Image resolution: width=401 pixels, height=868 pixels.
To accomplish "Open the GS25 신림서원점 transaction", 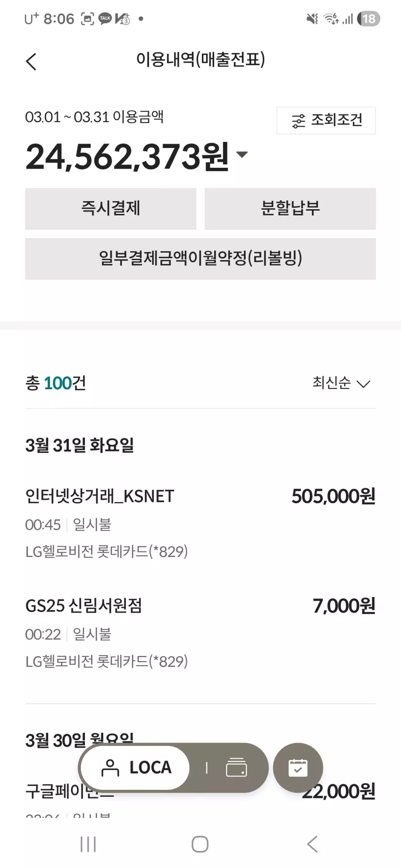I will pos(200,633).
